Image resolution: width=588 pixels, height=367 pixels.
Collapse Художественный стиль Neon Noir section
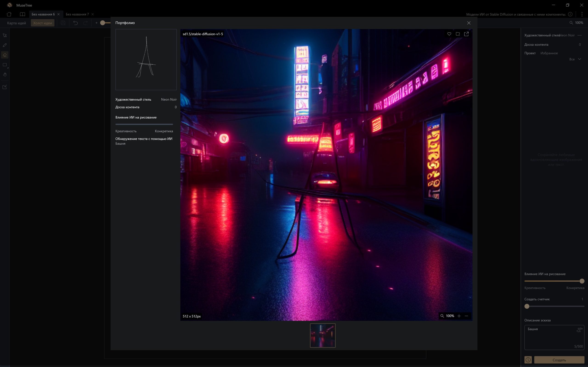coord(580,35)
